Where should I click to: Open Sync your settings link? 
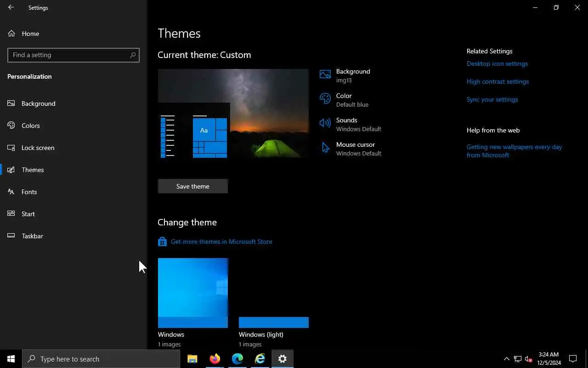point(492,99)
